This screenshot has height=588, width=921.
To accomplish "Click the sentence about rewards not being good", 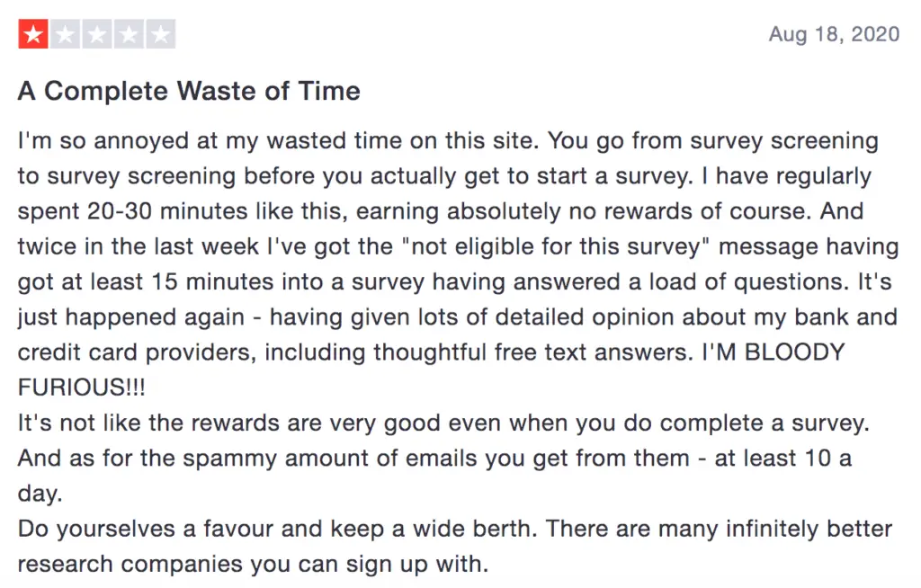I will pyautogui.click(x=443, y=423).
